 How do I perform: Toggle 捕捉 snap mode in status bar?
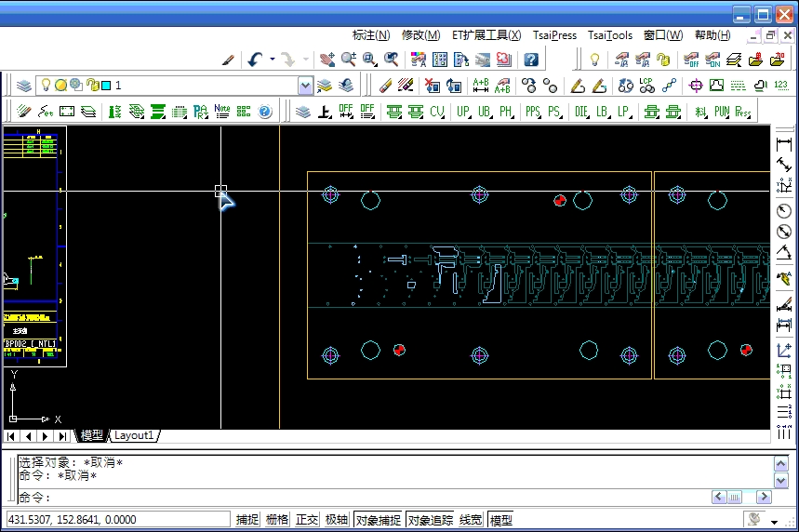point(247,520)
